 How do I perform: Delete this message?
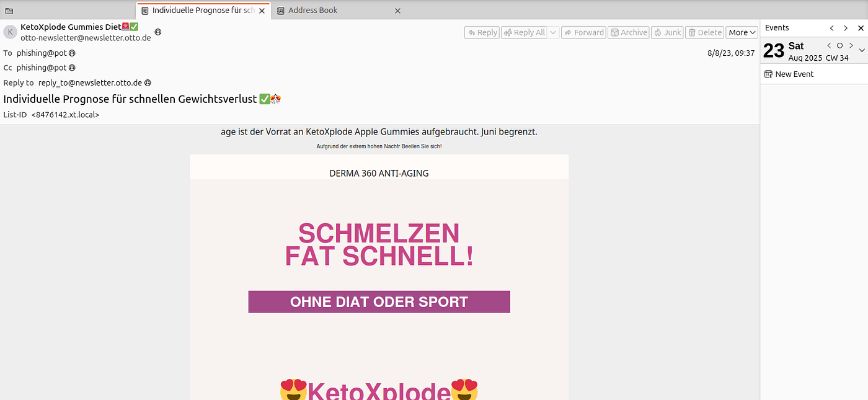coord(705,32)
